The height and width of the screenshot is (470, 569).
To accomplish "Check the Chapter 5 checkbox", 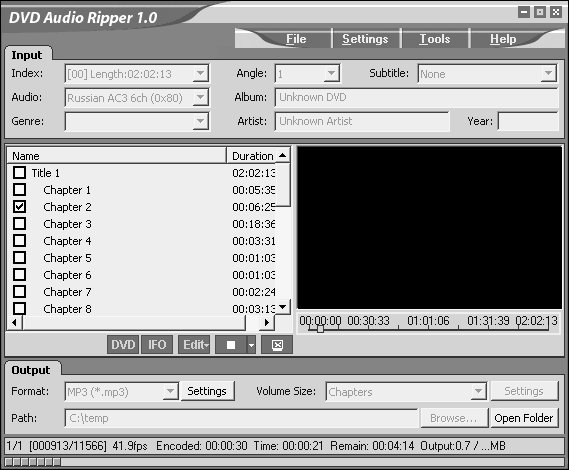I will [x=20, y=257].
